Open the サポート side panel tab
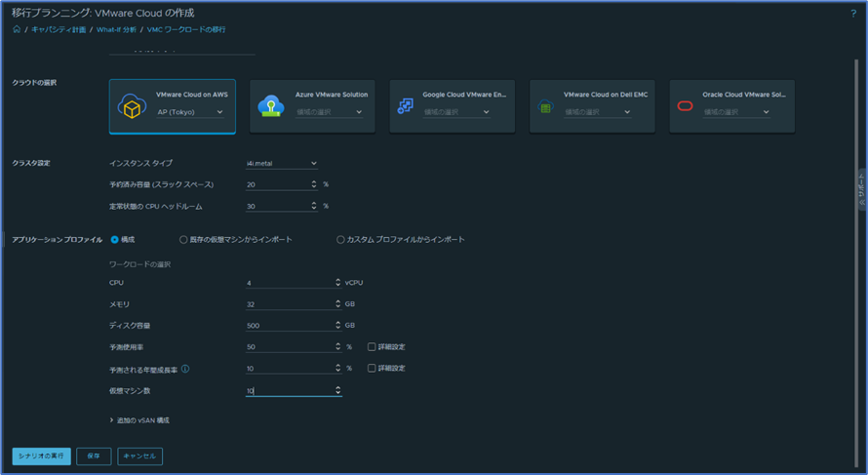Image resolution: width=868 pixels, height=475 pixels. click(862, 189)
